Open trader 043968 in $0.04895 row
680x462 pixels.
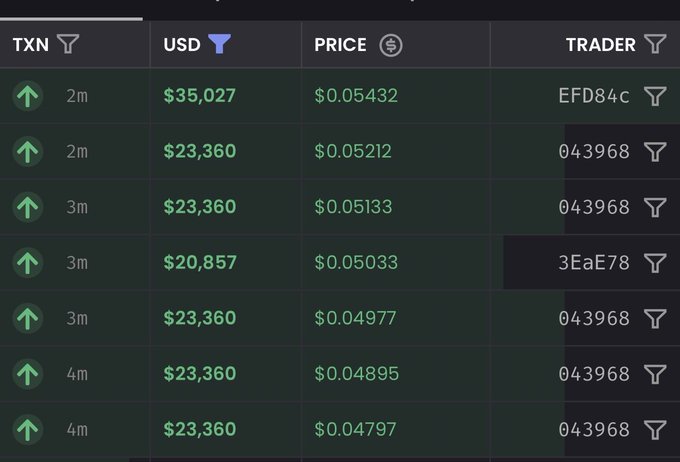coord(594,374)
